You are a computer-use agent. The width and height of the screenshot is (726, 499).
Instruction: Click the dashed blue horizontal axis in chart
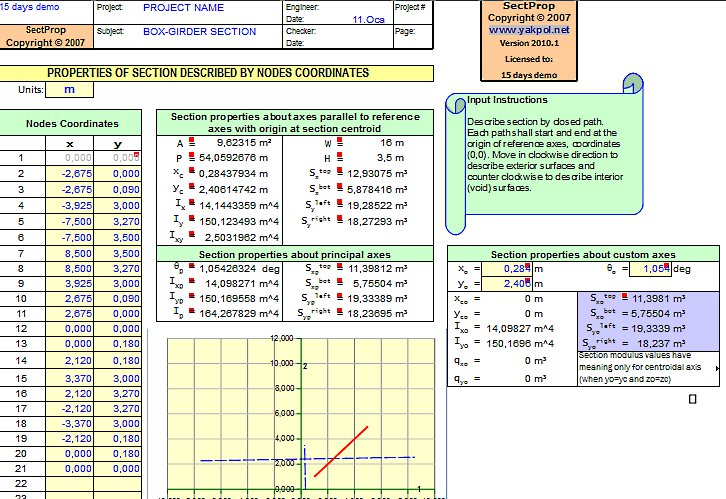coord(307,459)
